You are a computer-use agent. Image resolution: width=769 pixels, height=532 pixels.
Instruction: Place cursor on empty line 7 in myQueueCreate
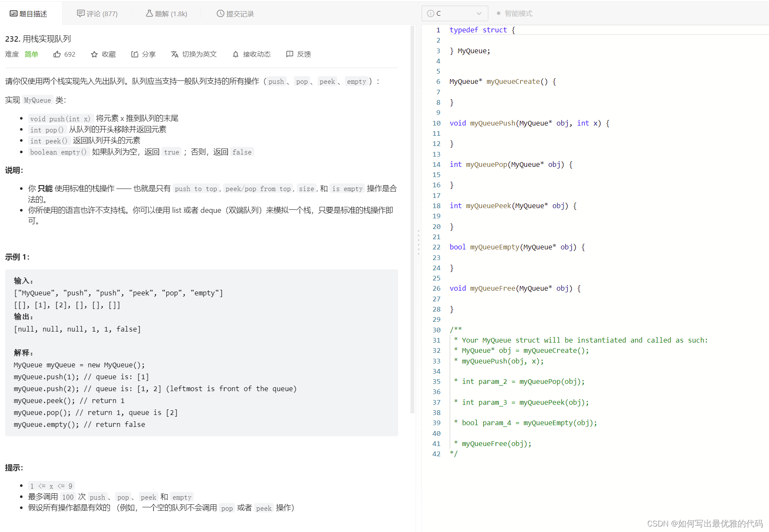(x=609, y=92)
